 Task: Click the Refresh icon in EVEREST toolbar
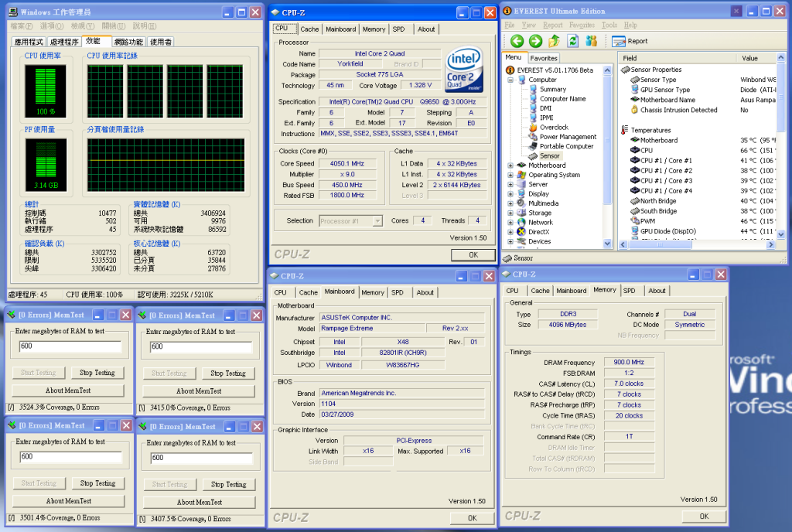(x=573, y=41)
